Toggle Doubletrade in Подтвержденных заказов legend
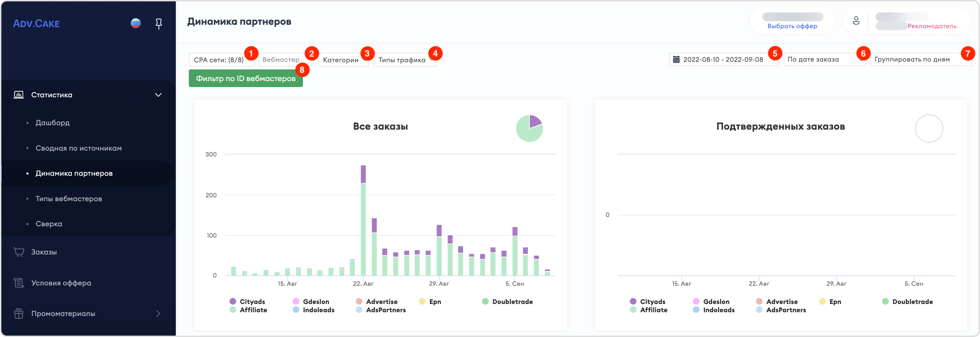The width and height of the screenshot is (980, 337). point(908,302)
